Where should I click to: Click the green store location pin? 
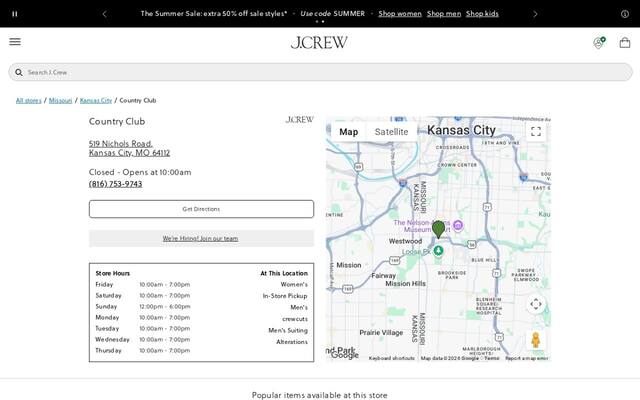click(438, 229)
